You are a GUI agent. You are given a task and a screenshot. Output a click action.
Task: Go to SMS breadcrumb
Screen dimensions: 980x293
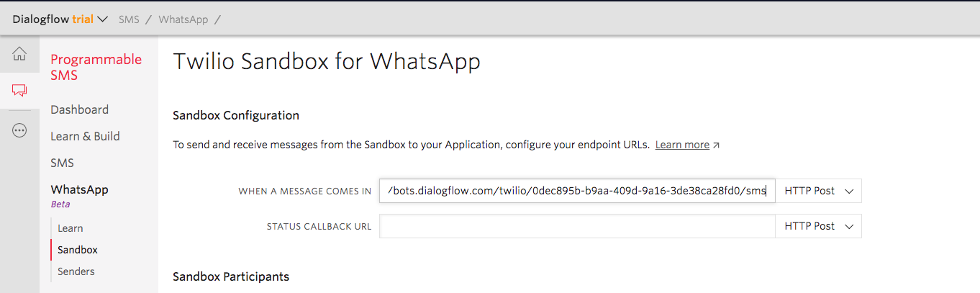coord(129,19)
